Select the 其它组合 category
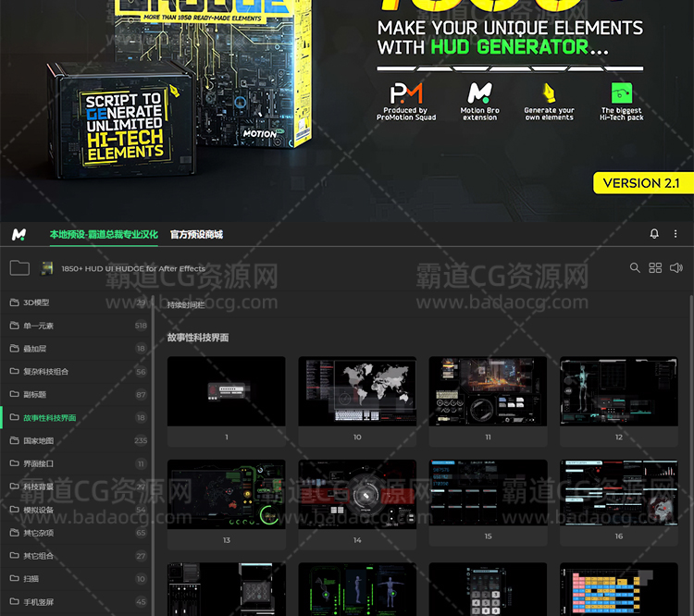This screenshot has width=694, height=616. point(76,556)
